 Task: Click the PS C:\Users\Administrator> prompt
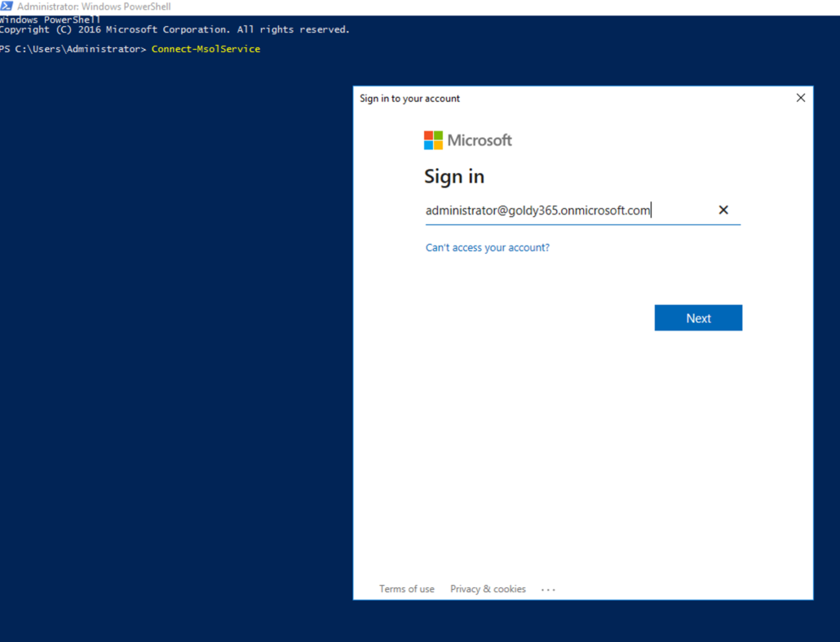[x=73, y=49]
